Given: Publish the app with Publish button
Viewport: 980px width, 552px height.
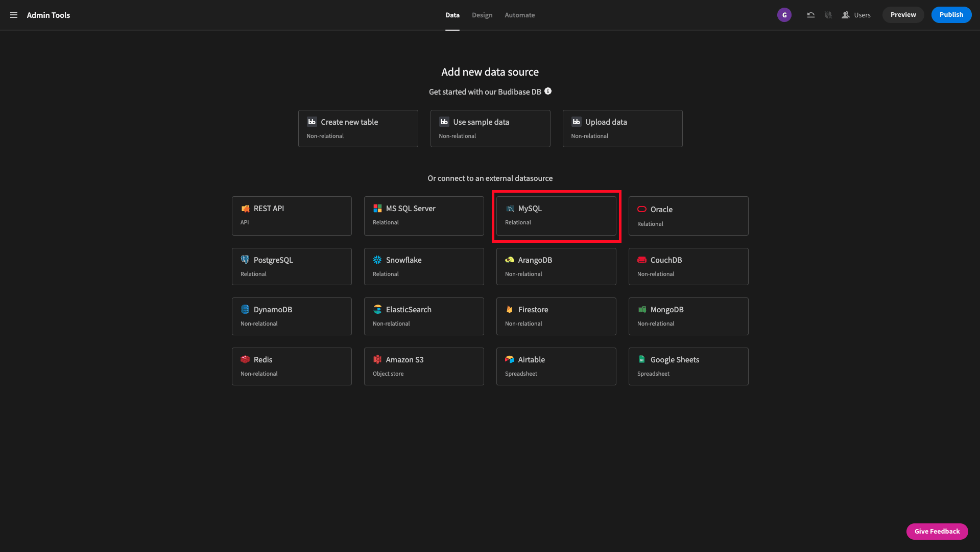Looking at the screenshot, I should [951, 15].
